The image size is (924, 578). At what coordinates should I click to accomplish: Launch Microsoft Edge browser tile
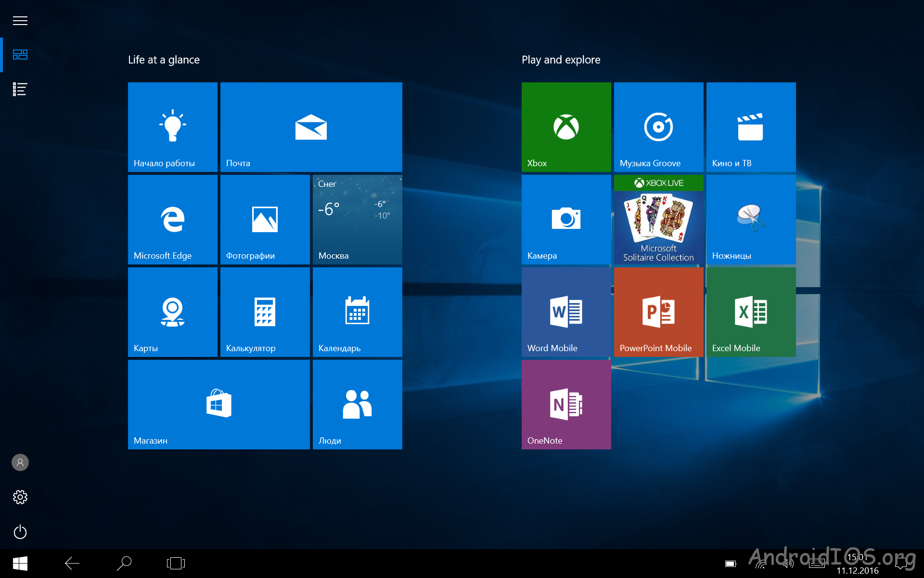pyautogui.click(x=172, y=219)
